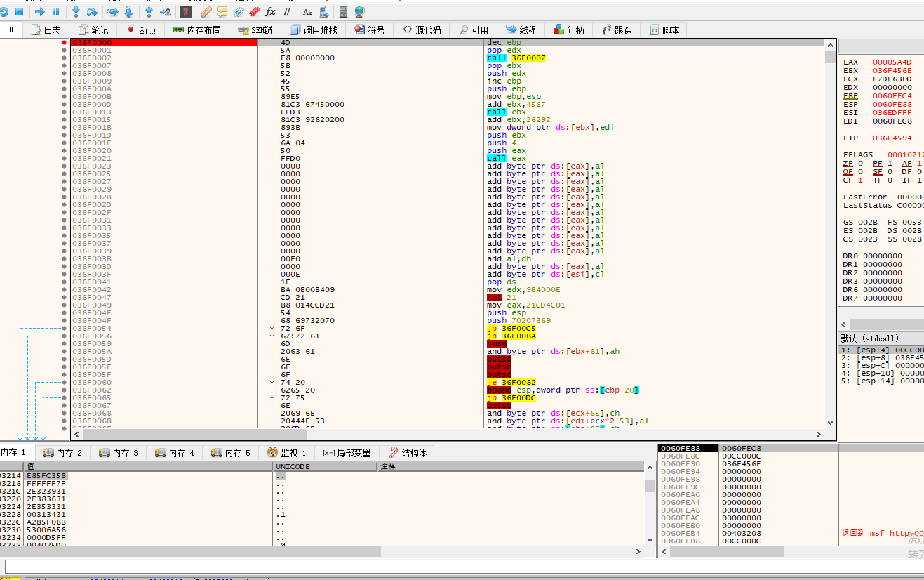This screenshot has width=924, height=580.
Task: Click the globe check-for-updates icon
Action: pyautogui.click(x=359, y=12)
